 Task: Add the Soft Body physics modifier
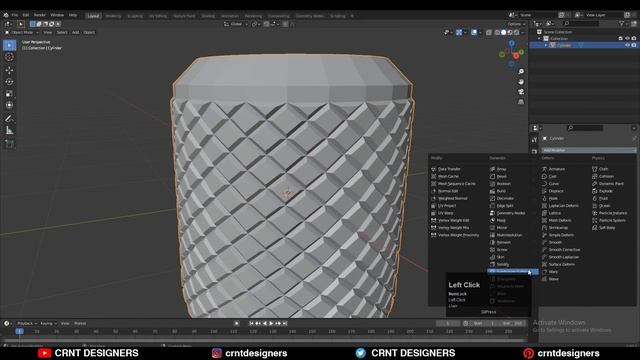pyautogui.click(x=607, y=228)
